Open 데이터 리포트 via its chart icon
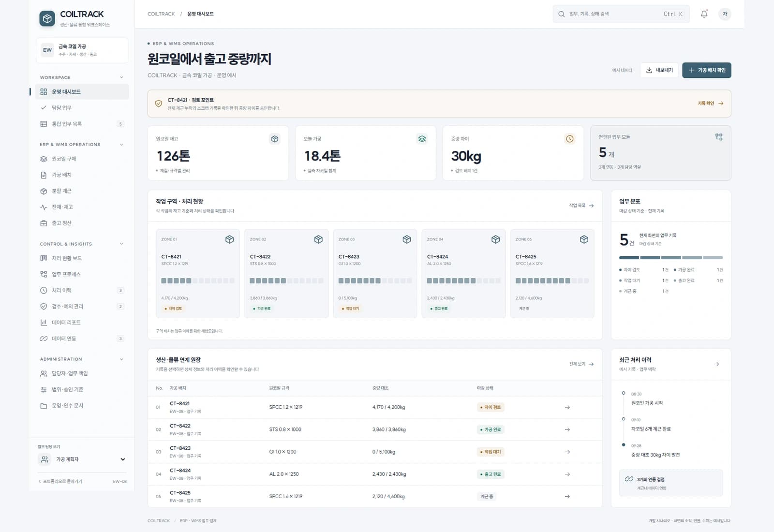 pos(44,323)
